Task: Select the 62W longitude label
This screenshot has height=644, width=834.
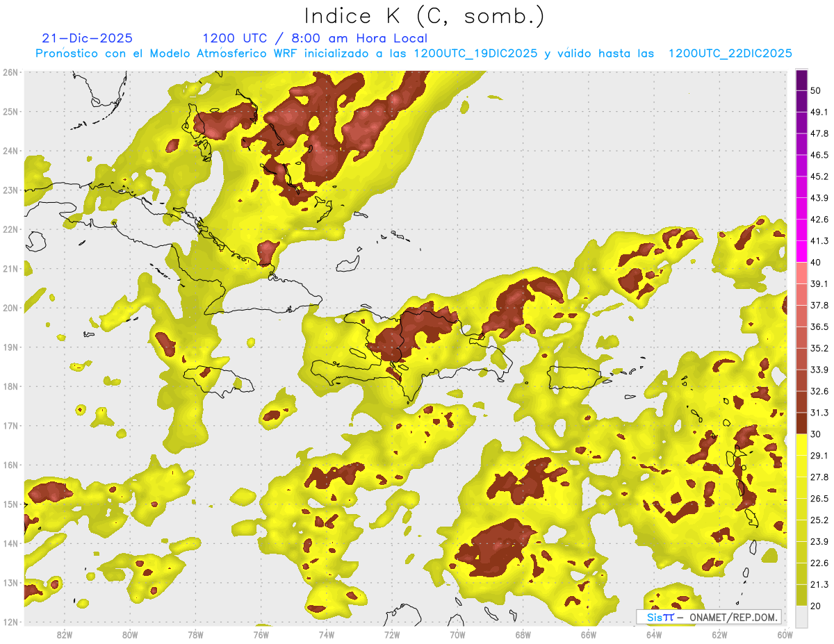Action: coord(719,634)
